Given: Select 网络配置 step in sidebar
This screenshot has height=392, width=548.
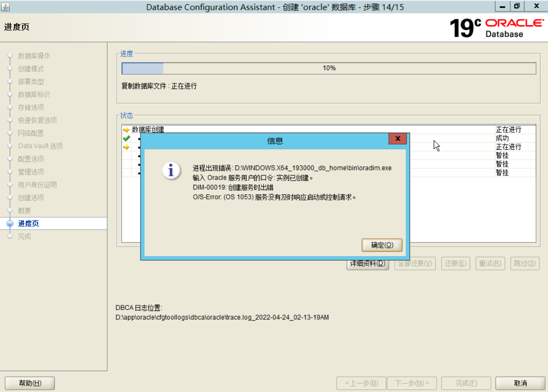Looking at the screenshot, I should point(31,133).
